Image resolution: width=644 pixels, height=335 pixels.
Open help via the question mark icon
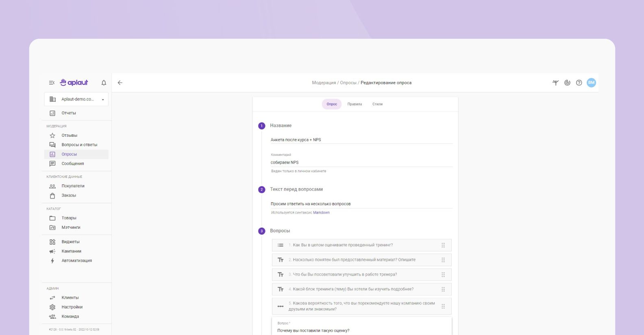pyautogui.click(x=579, y=83)
